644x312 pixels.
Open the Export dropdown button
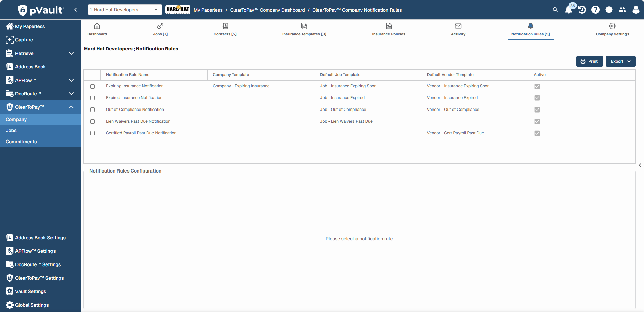[620, 61]
